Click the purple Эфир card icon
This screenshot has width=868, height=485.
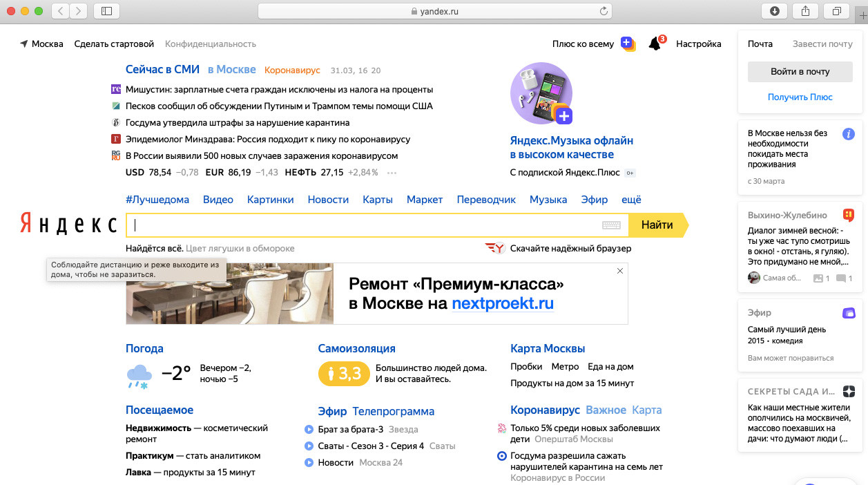click(x=849, y=313)
